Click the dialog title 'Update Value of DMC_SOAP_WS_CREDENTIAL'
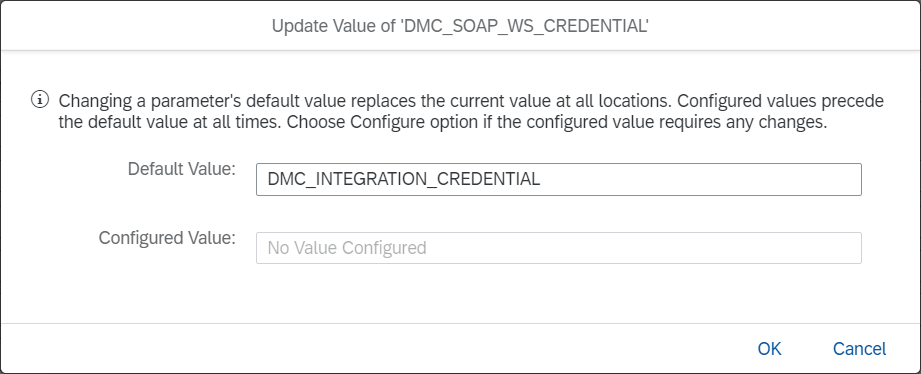 460,26
